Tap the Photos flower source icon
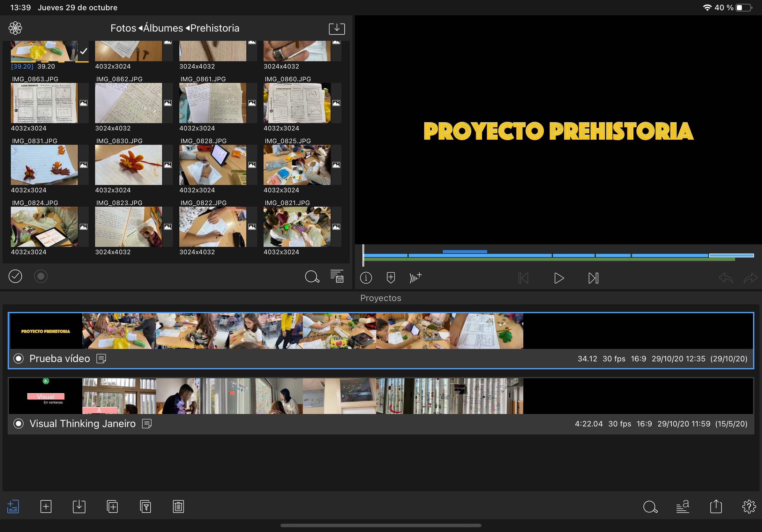 (x=15, y=28)
